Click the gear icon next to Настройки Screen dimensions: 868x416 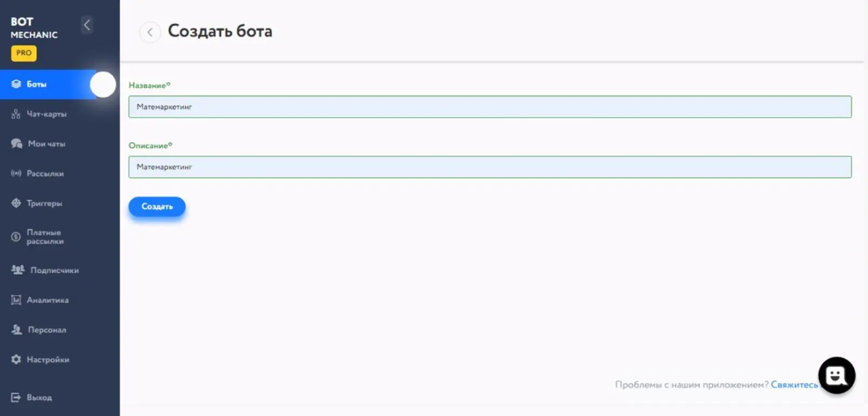coord(16,360)
